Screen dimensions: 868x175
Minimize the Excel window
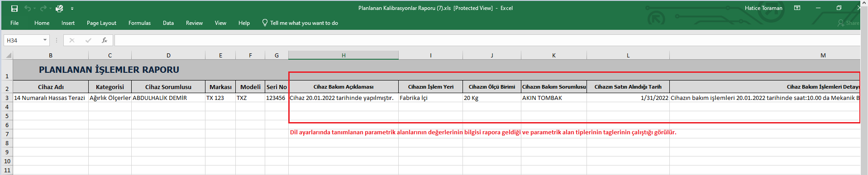pos(818,8)
